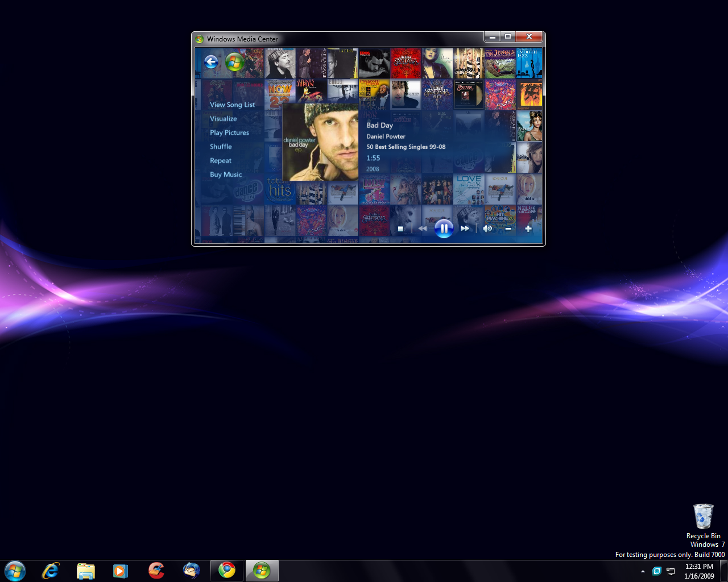Toggle Shuffle playback
This screenshot has height=582, width=728.
221,147
